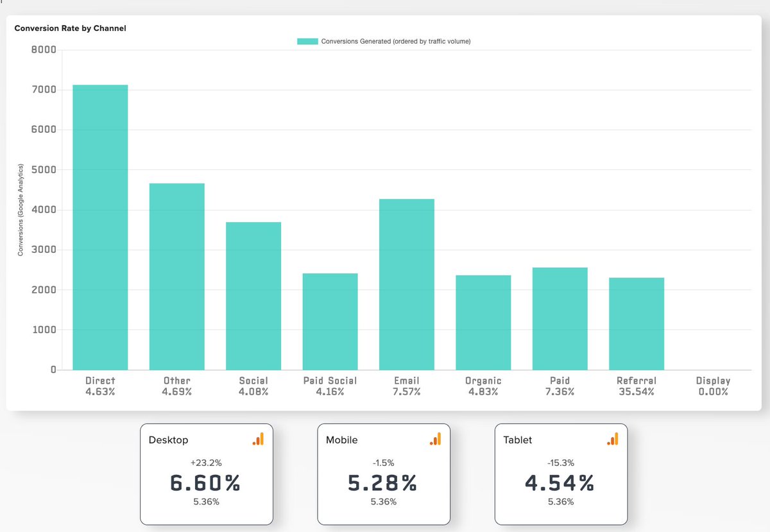Click the 7.57% rate under Email
This screenshot has height=532, width=770.
point(407,391)
